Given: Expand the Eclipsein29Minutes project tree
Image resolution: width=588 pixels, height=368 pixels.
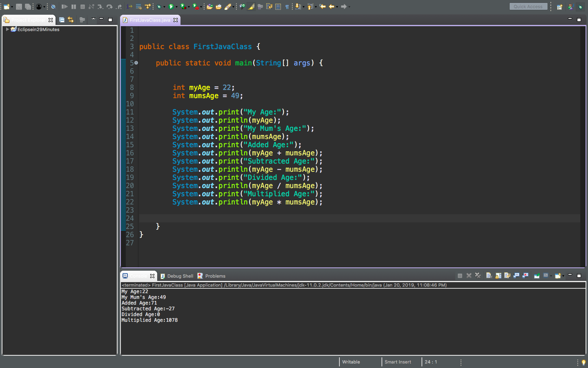Looking at the screenshot, I should pos(7,29).
